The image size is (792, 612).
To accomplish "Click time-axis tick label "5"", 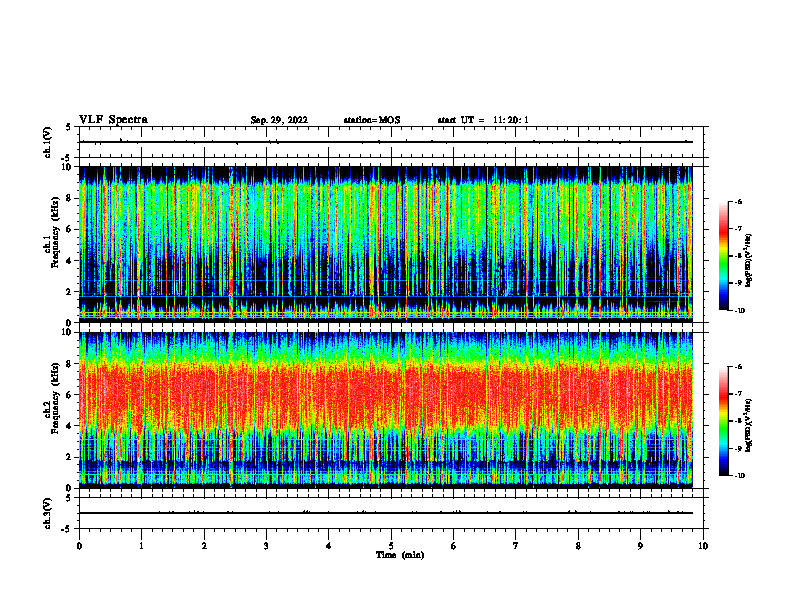I will click(391, 546).
